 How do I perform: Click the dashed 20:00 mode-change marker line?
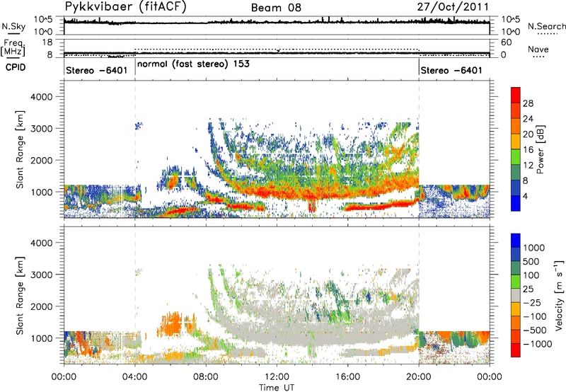tap(419, 149)
